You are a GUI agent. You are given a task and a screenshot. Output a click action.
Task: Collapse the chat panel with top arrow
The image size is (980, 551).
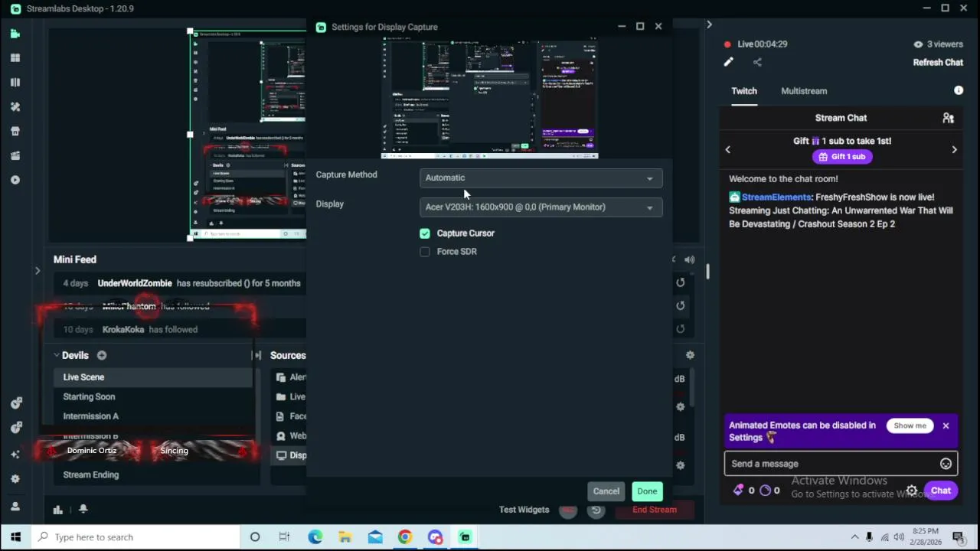[x=709, y=25]
